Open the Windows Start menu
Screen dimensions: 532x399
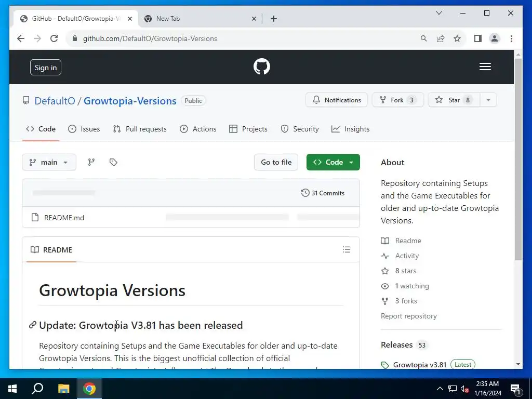pos(12,389)
